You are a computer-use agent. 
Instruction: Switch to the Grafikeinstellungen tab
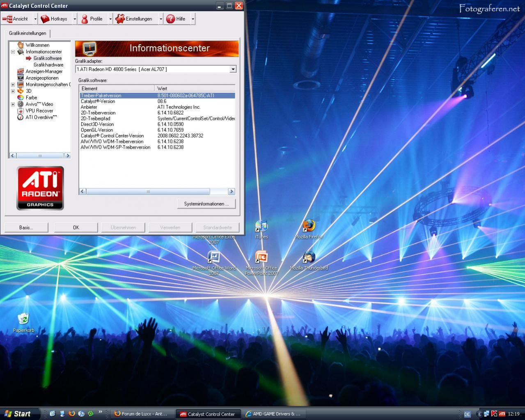(28, 33)
